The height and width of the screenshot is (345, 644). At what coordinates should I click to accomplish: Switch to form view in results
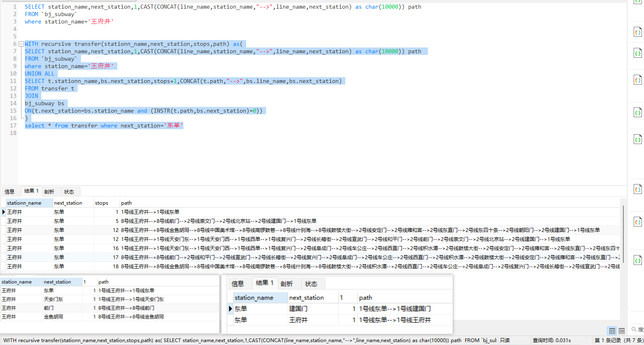pos(621,331)
